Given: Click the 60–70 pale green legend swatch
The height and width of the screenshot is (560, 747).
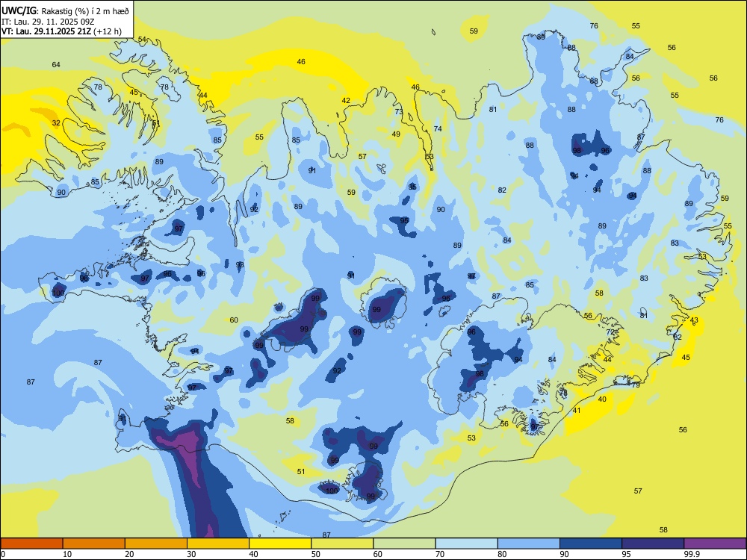Looking at the screenshot, I should [x=404, y=544].
